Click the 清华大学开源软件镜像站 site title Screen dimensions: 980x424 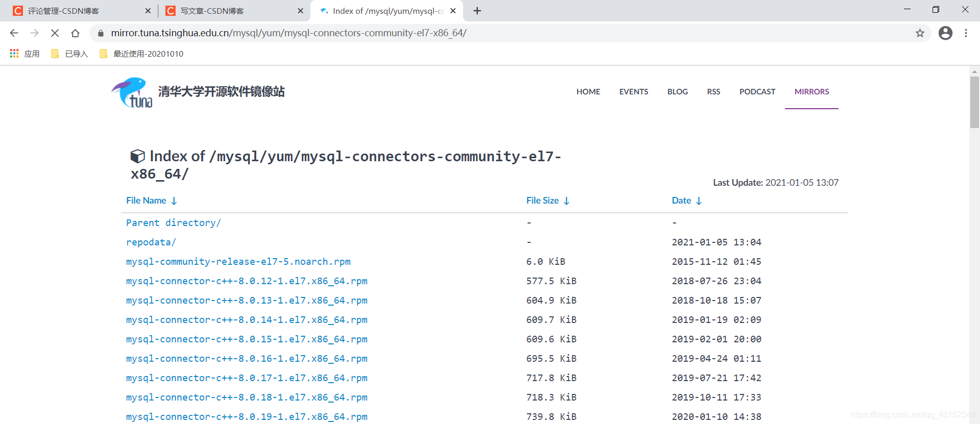pyautogui.click(x=222, y=92)
